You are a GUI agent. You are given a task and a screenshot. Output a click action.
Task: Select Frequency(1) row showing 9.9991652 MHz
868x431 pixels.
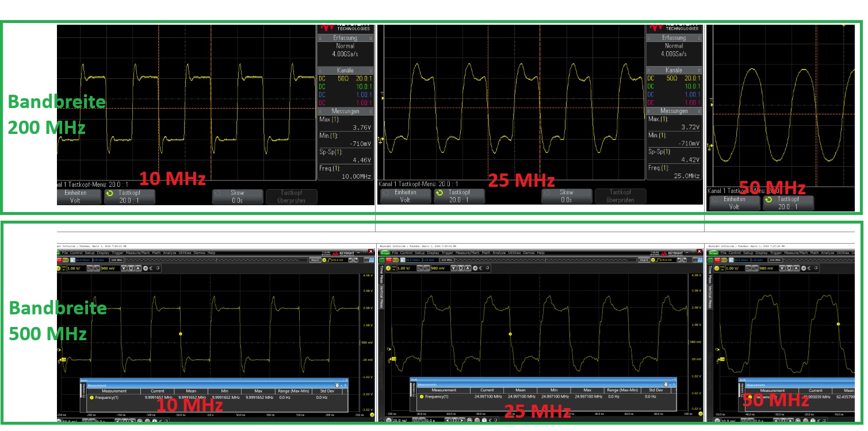coord(216,397)
